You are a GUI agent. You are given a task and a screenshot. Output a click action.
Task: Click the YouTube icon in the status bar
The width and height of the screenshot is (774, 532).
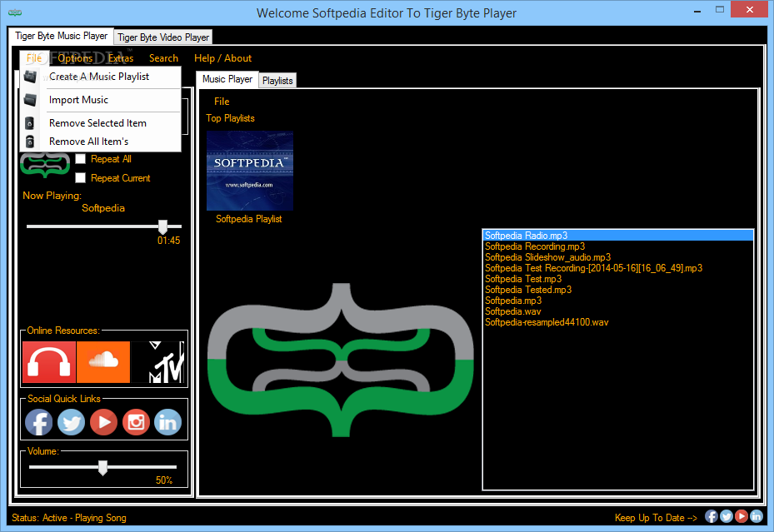pos(741,516)
